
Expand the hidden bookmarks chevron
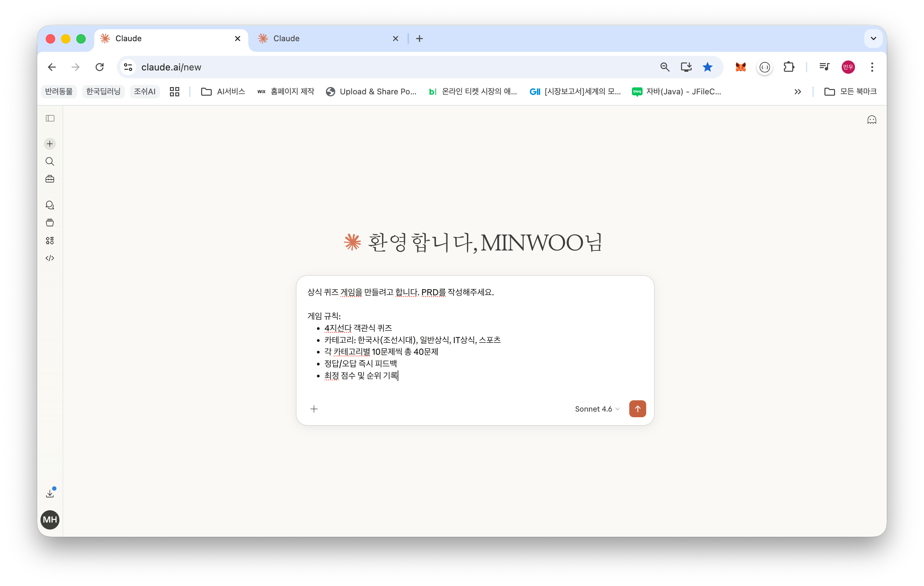coord(797,92)
